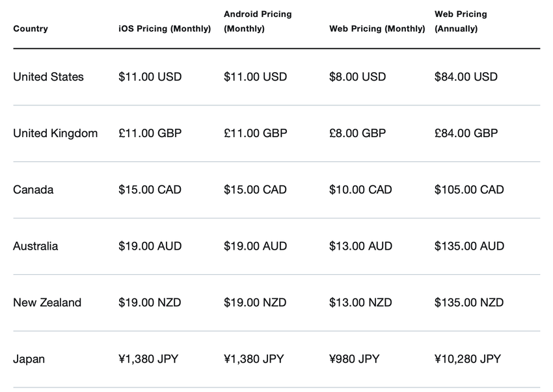Select the United States row label
Image resolution: width=553 pixels, height=392 pixels.
click(49, 77)
